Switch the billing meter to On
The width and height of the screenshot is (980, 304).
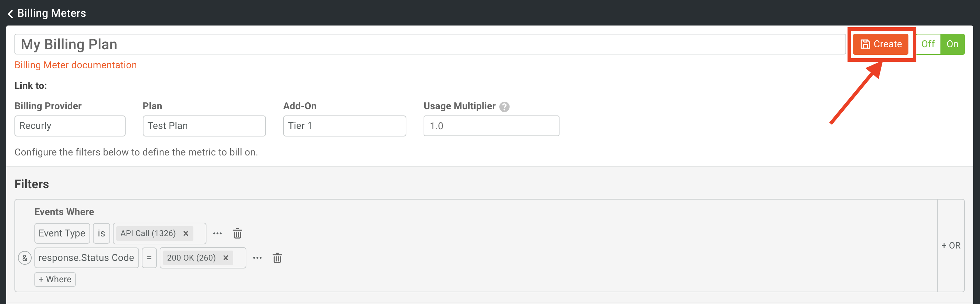point(952,44)
